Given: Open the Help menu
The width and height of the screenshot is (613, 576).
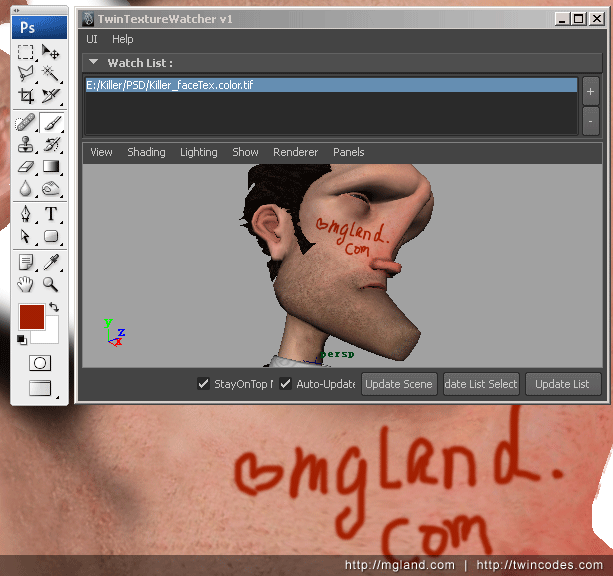Looking at the screenshot, I should click(x=122, y=39).
